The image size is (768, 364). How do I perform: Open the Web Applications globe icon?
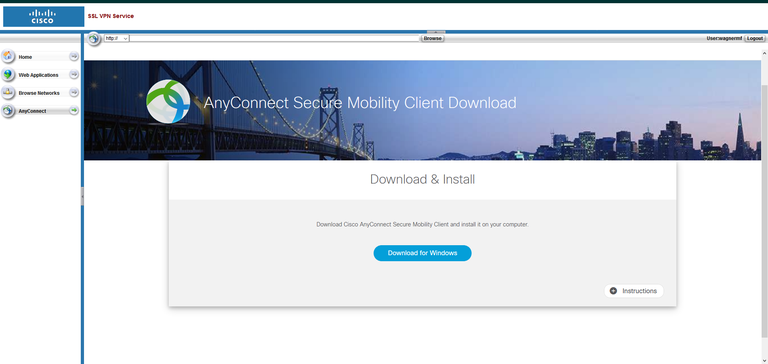tap(8, 74)
